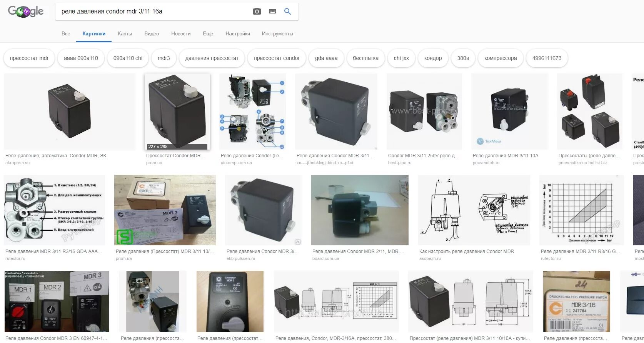Open akroprom.su Condor MDR, SK image
Screen dimensions: 644x343
pyautogui.click(x=70, y=112)
